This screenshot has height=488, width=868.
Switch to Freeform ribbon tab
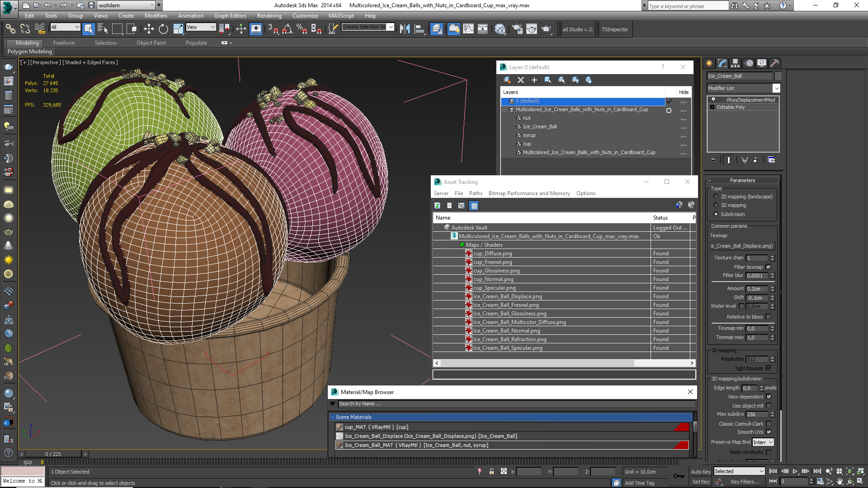click(64, 43)
